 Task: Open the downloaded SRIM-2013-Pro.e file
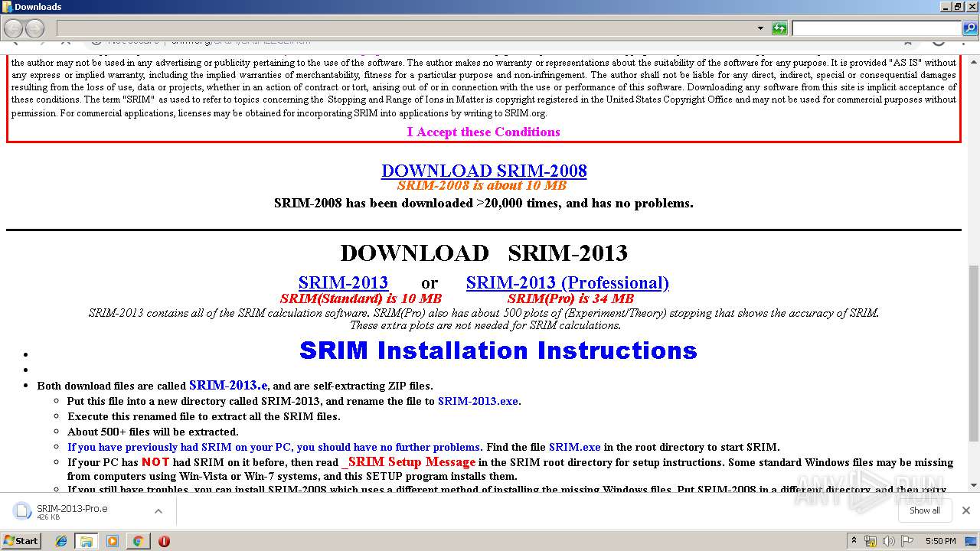[72, 511]
